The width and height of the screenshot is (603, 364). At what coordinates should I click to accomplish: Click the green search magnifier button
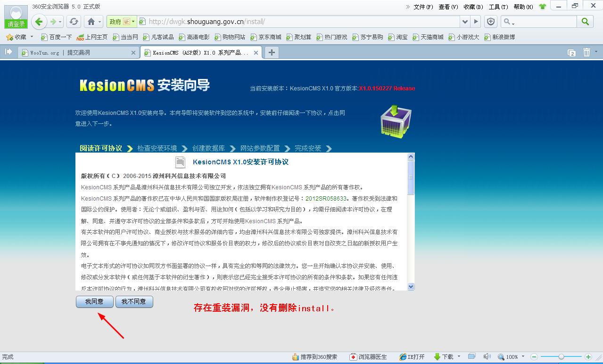(x=585, y=22)
